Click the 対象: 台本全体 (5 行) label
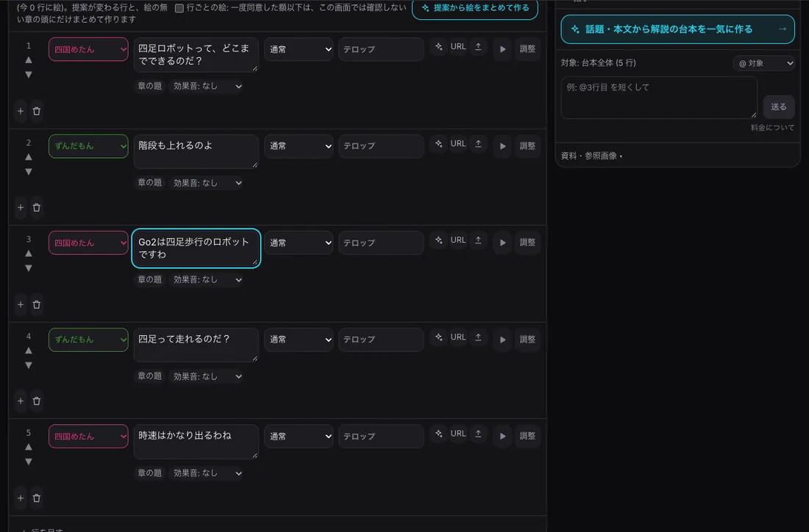Image resolution: width=809 pixels, height=532 pixels. [599, 63]
